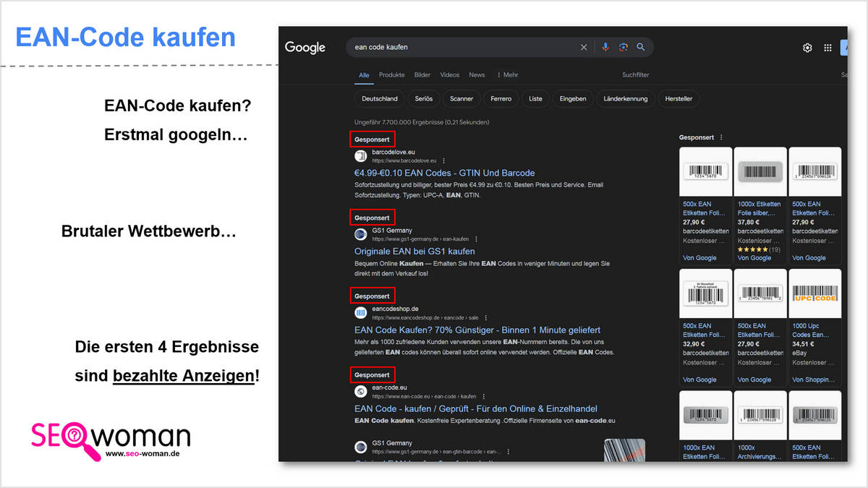Click 'Ungefähr 7.700.000 Ergebnisse' result count text
Screen dimensions: 868x488
(x=422, y=122)
